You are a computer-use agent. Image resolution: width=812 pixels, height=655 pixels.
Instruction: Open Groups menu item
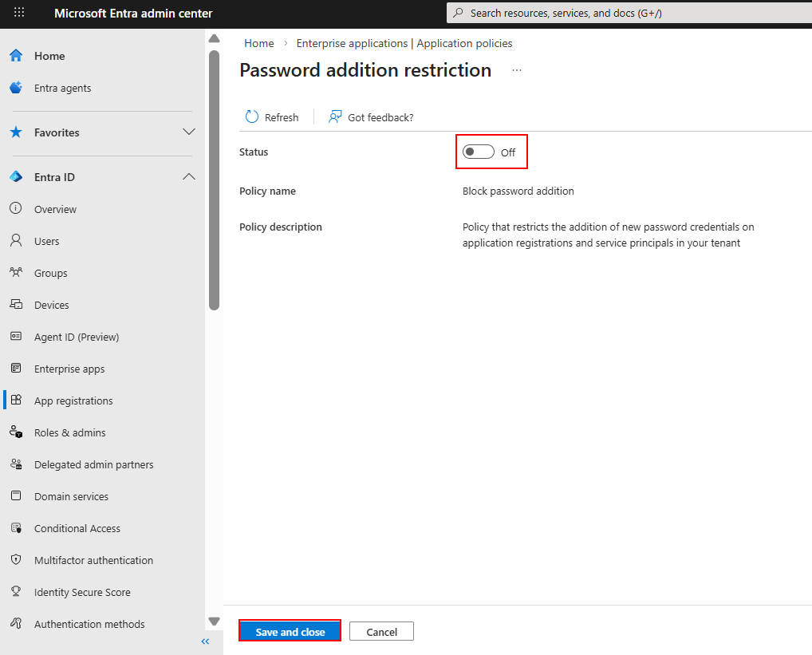point(51,273)
